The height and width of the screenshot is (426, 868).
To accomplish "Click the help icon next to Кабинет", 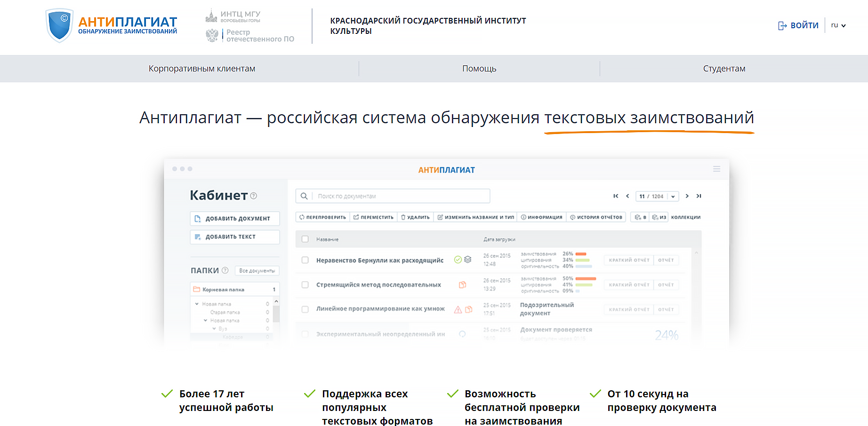I will (x=254, y=196).
